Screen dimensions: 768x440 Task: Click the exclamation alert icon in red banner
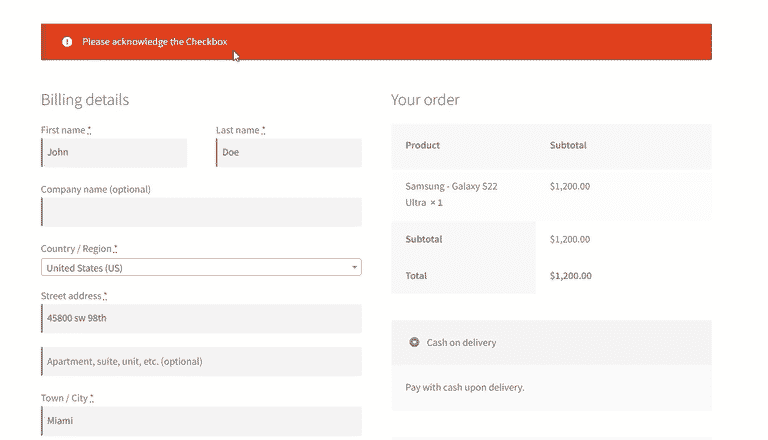tap(67, 42)
